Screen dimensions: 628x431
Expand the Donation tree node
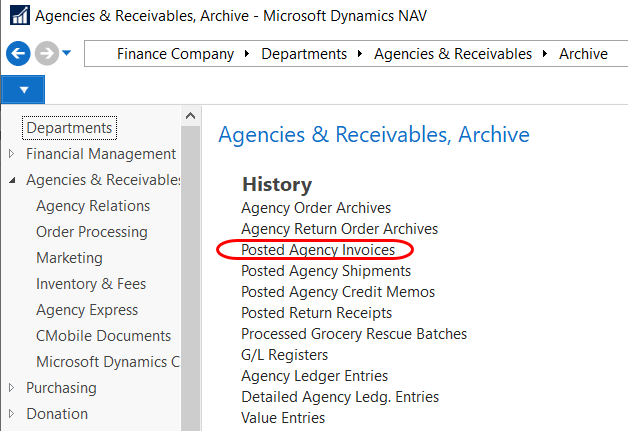coord(11,414)
